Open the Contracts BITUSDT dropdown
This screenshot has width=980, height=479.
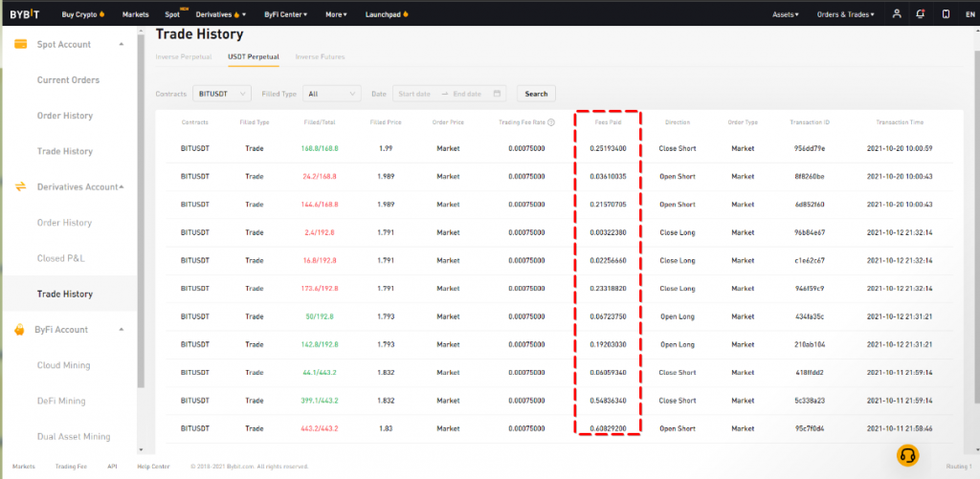221,94
